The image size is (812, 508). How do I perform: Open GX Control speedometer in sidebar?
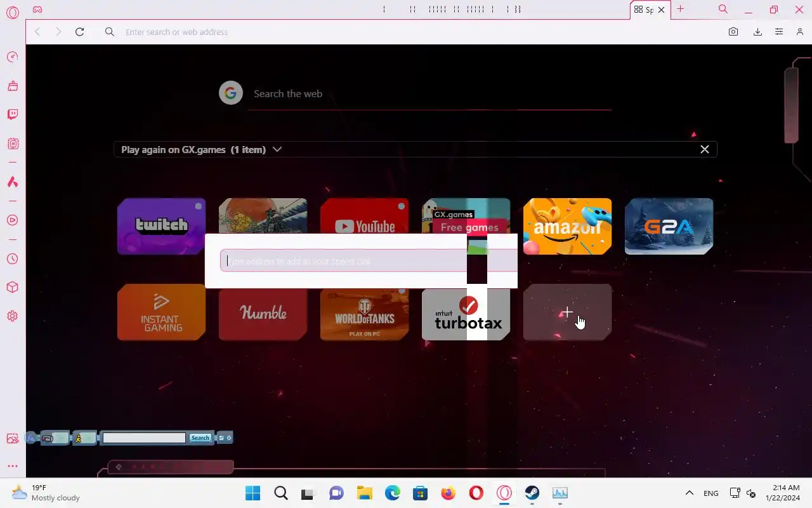(12, 57)
